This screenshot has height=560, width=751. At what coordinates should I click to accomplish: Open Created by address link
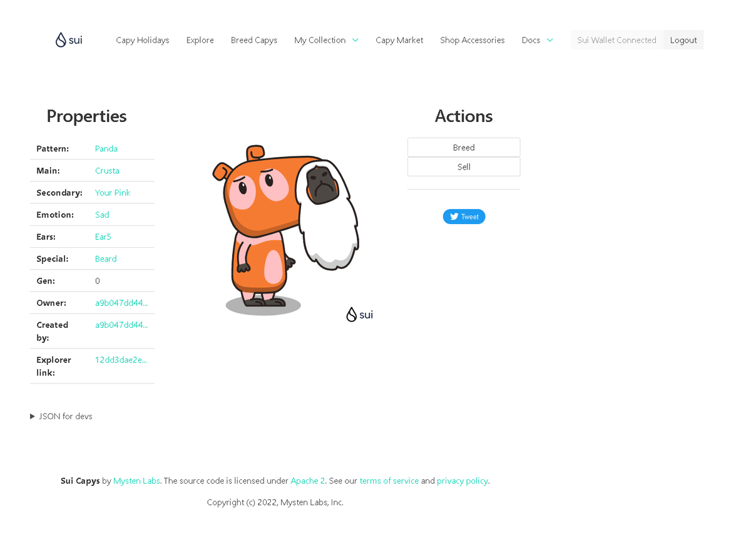(x=121, y=325)
